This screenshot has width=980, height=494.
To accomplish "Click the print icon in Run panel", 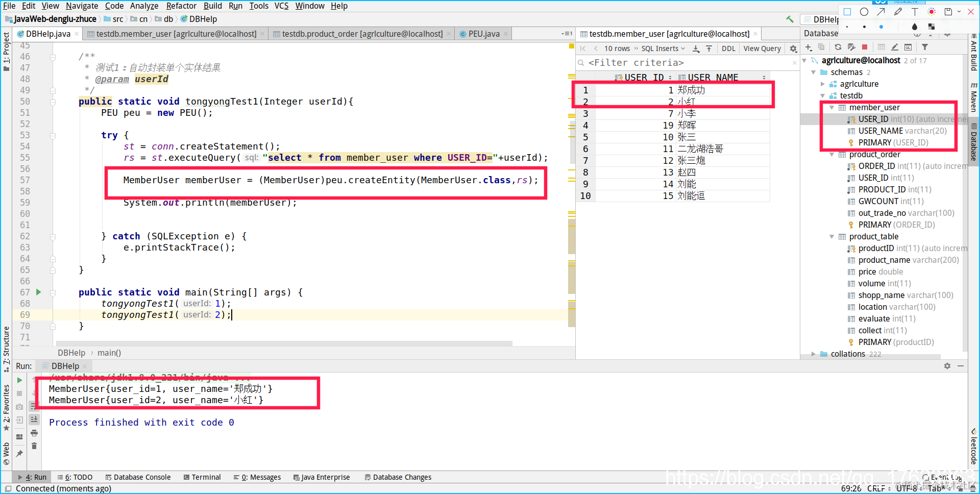I will pyautogui.click(x=34, y=433).
